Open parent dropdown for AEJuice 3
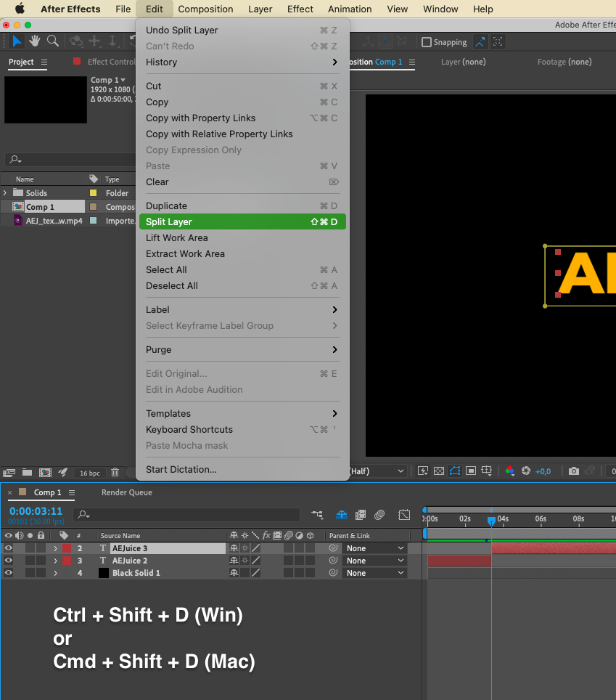The width and height of the screenshot is (616, 700). click(374, 548)
